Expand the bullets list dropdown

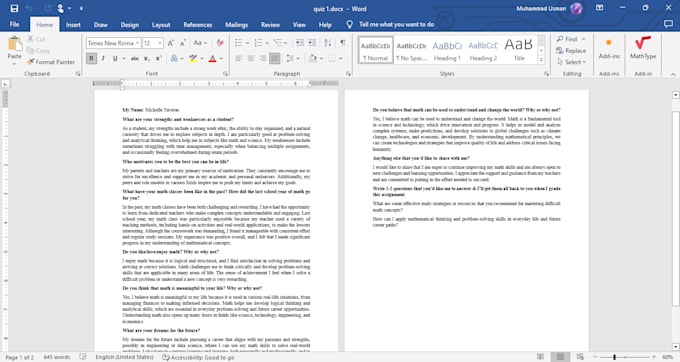pyautogui.click(x=248, y=43)
